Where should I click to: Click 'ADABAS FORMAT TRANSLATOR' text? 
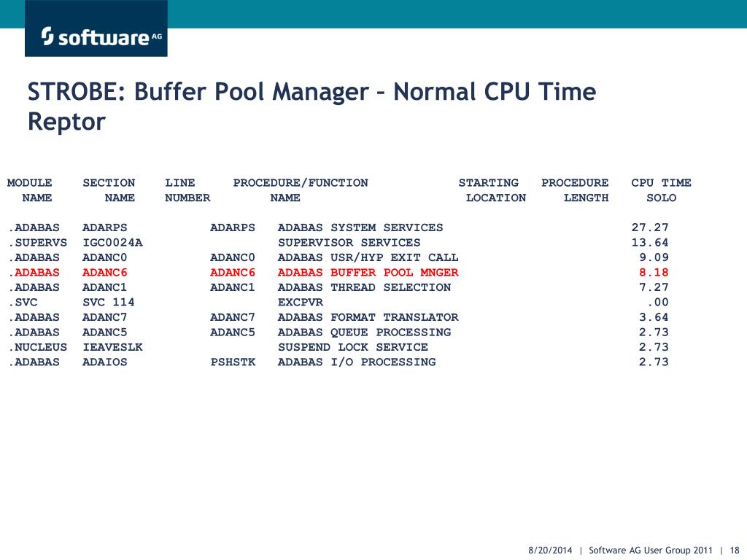coord(368,317)
